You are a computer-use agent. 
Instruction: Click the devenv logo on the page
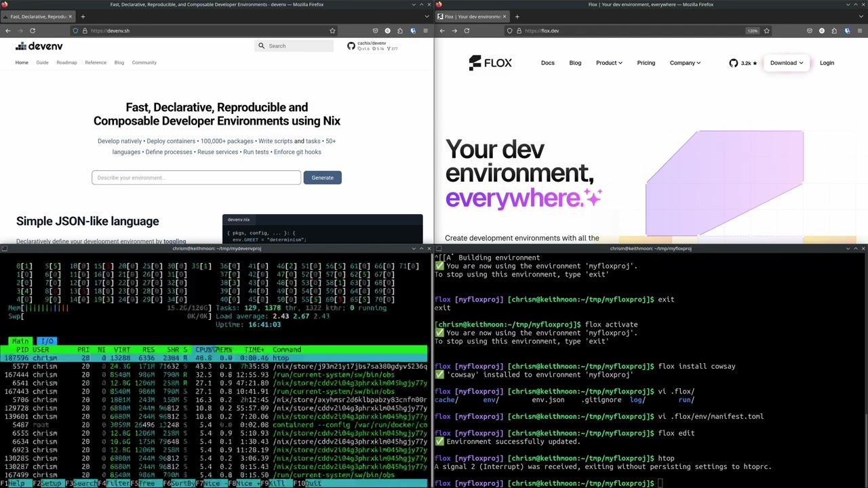pos(39,46)
